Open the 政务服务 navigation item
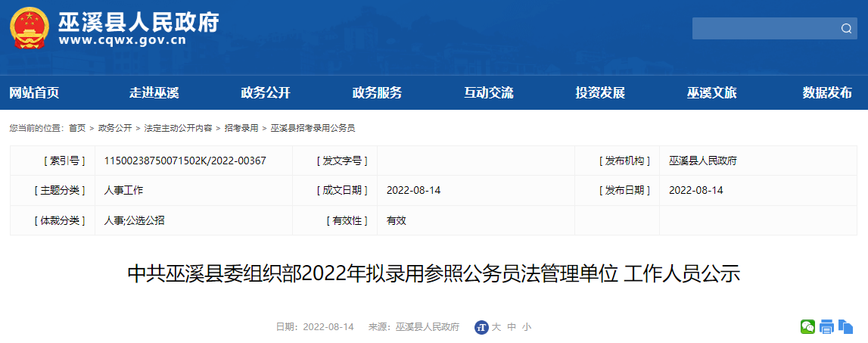The width and height of the screenshot is (868, 343). tap(378, 93)
